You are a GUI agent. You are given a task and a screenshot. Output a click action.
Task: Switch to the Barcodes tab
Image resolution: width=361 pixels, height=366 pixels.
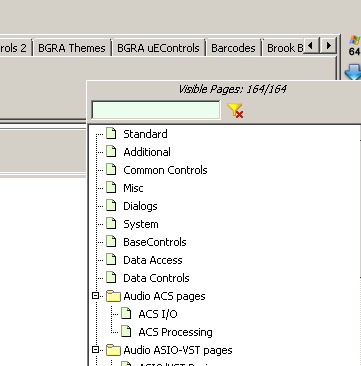point(233,48)
